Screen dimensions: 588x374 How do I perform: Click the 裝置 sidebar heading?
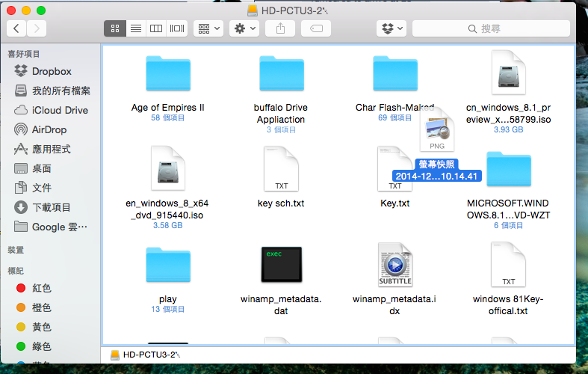(x=16, y=250)
